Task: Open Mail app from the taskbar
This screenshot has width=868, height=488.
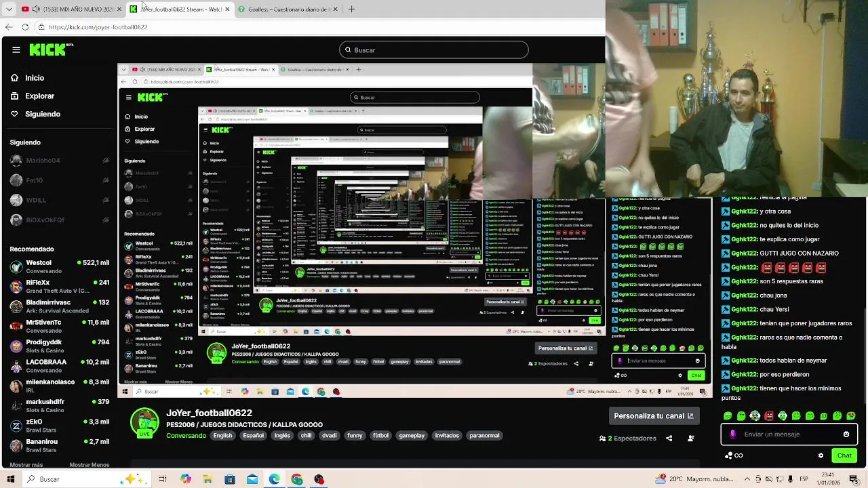Action: 252,479
